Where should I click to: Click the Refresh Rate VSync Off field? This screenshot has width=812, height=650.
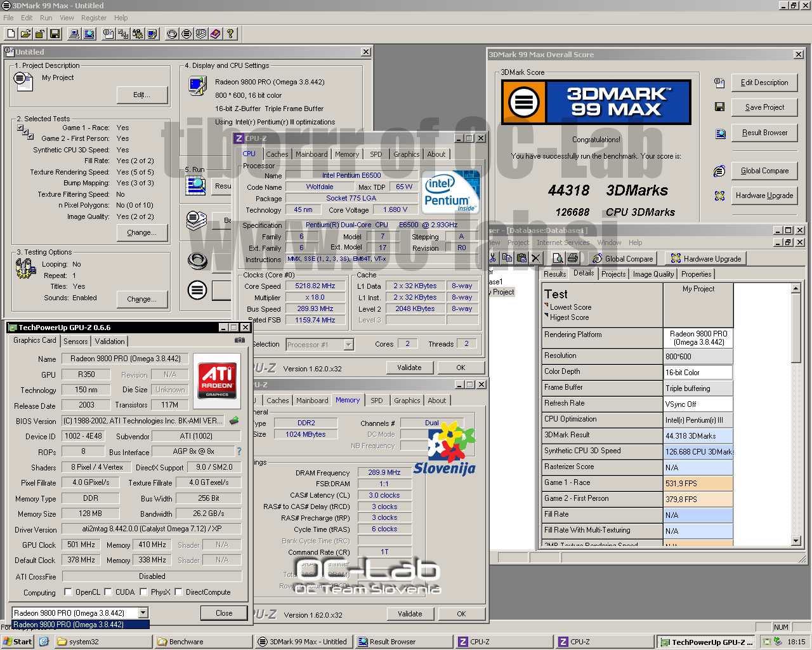point(698,404)
